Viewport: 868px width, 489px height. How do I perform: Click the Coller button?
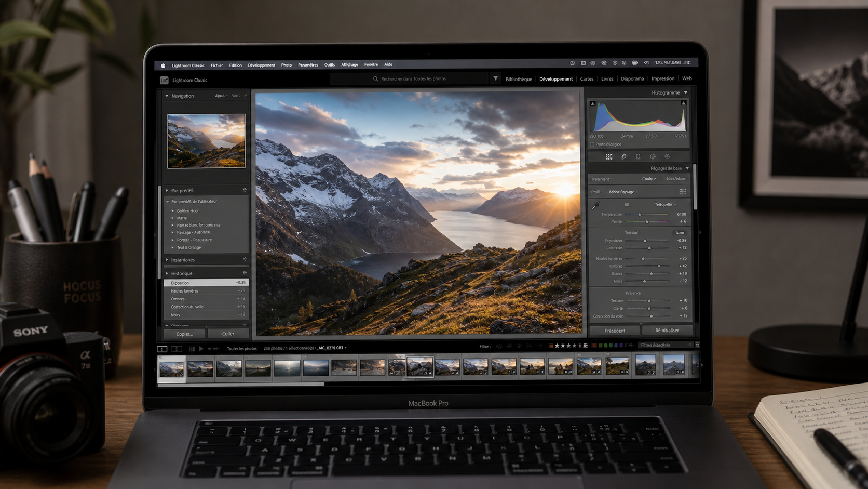tap(228, 334)
